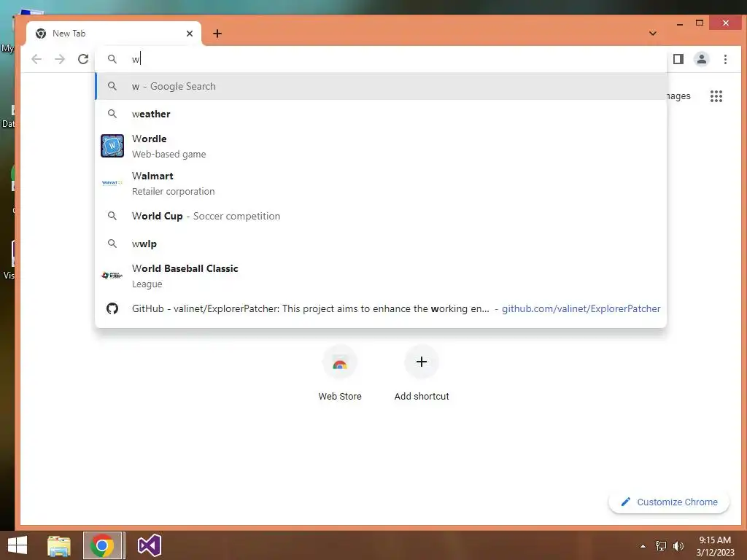Click Customize Chrome button
The image size is (747, 560).
(x=669, y=502)
